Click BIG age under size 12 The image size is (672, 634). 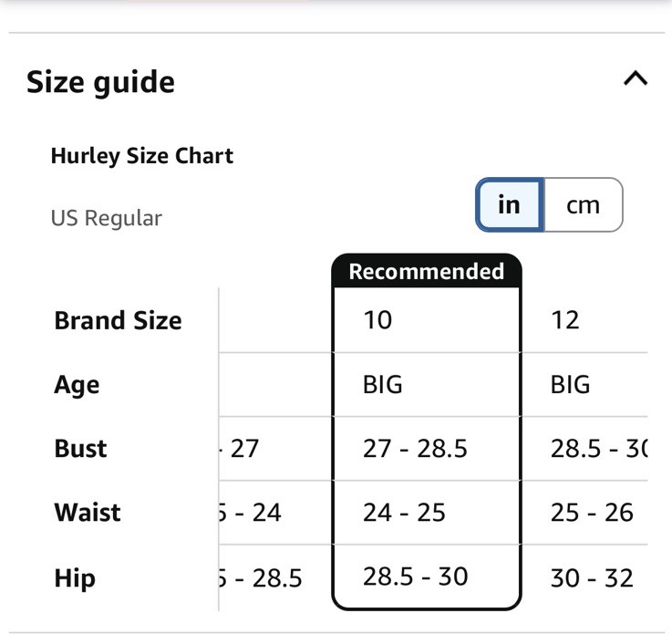[x=571, y=385]
